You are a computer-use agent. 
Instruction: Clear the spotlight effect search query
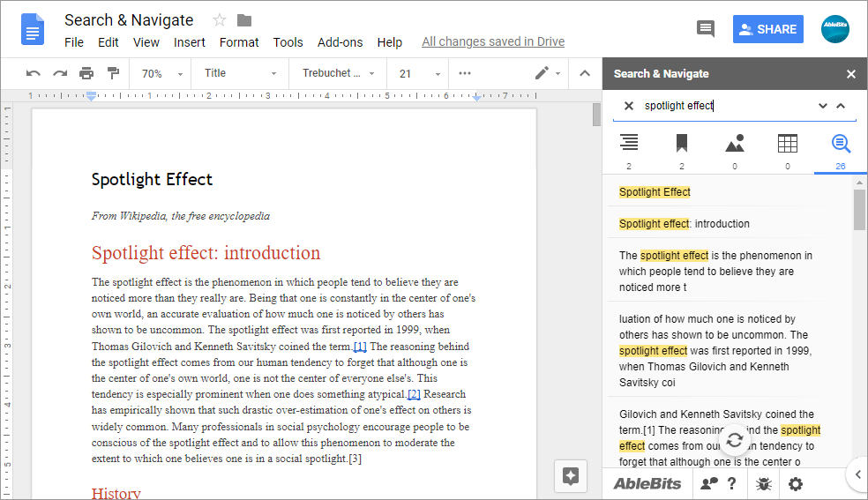(629, 106)
